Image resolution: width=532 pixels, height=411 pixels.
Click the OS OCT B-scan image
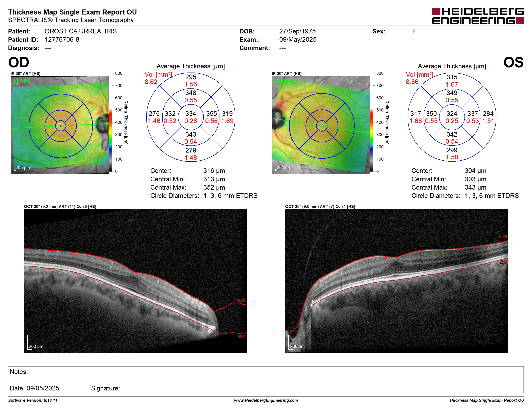(x=396, y=281)
